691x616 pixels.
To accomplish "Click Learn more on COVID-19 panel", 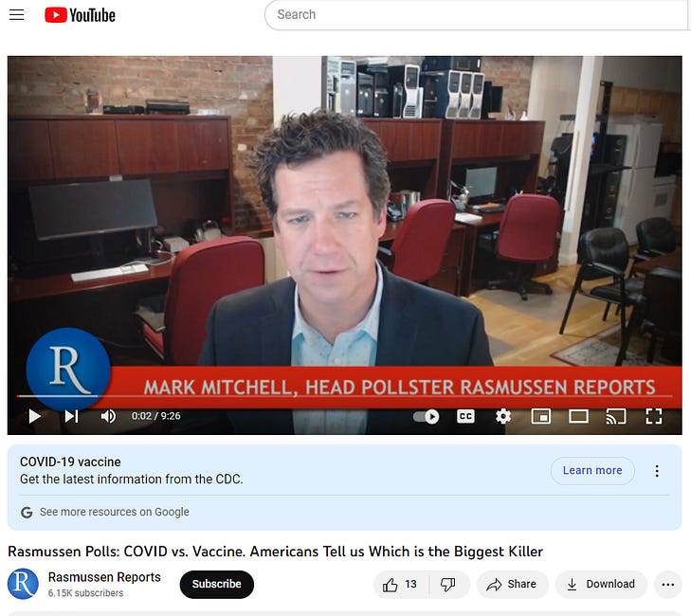I will (x=592, y=471).
